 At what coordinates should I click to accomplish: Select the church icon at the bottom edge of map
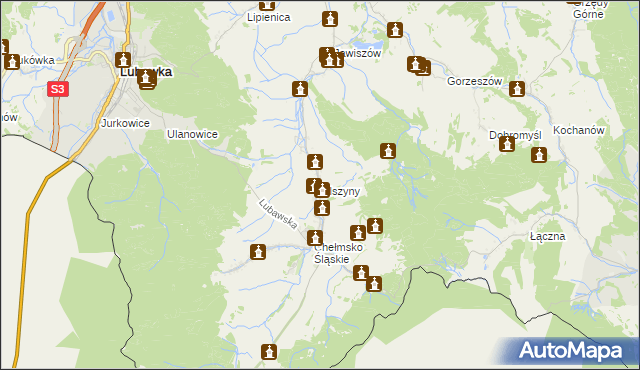tap(269, 352)
